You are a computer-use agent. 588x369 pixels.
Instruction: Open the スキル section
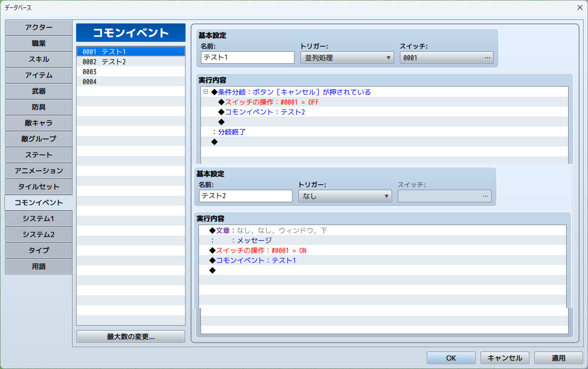coord(38,59)
